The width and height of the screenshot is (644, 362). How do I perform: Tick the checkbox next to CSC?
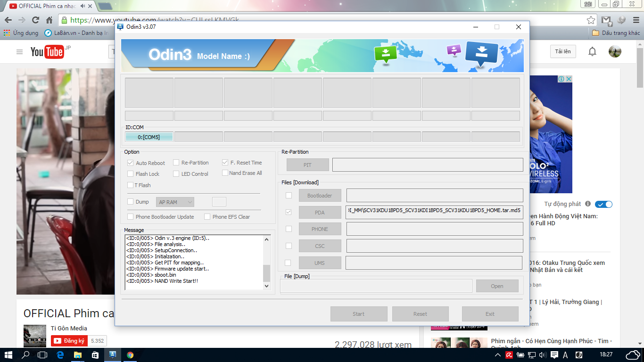pyautogui.click(x=289, y=246)
